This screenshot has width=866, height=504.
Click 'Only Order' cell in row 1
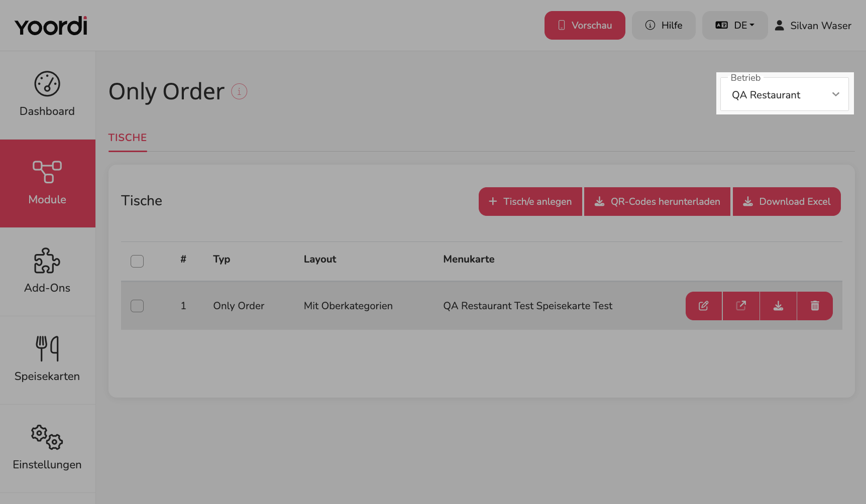point(239,306)
